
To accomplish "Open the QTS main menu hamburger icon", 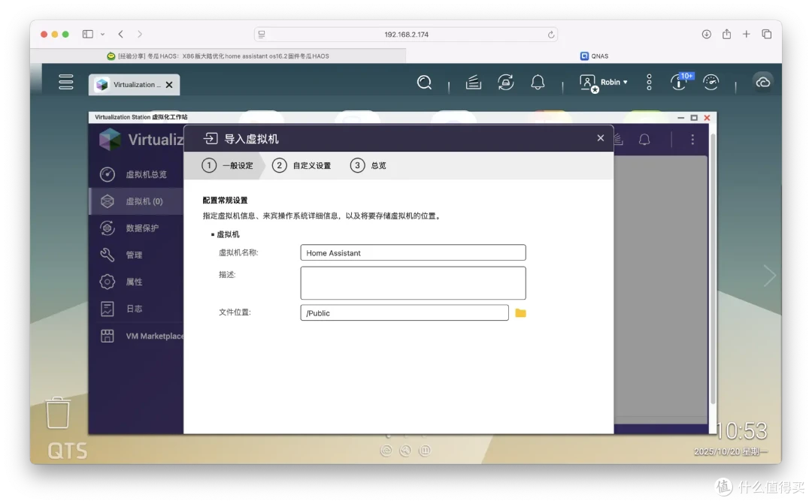I will point(65,82).
